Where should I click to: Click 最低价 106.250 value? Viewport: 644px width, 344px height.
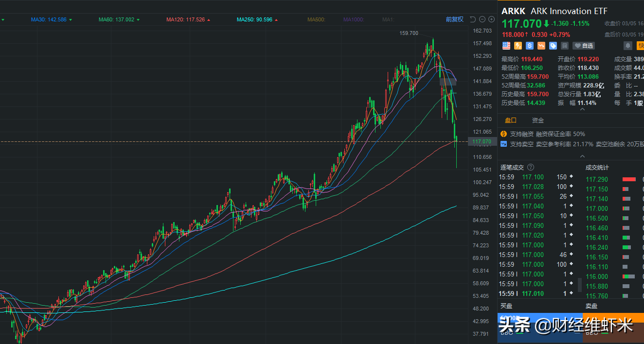532,68
